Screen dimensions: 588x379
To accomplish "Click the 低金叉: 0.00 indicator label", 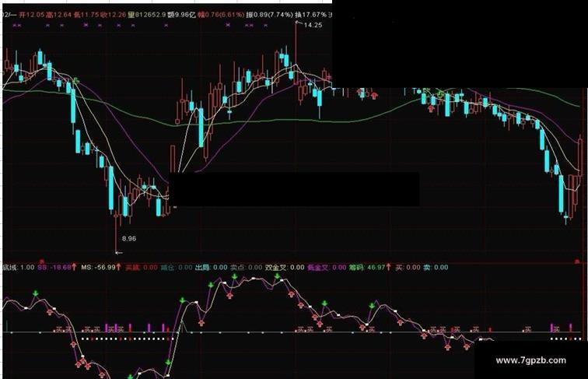I will tap(327, 267).
